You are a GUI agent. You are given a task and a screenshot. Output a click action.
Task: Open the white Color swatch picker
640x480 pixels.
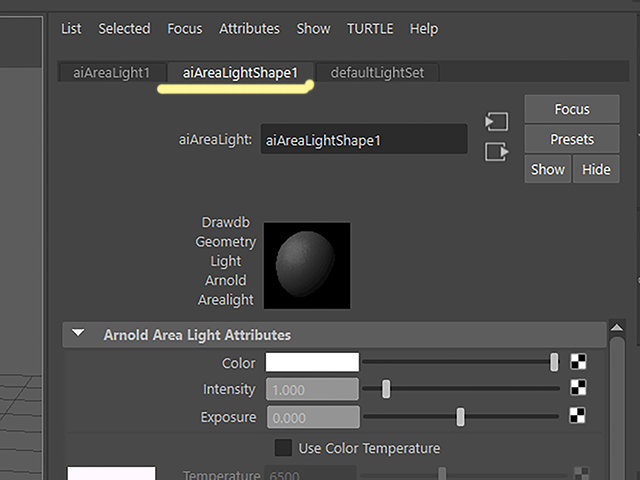pyautogui.click(x=312, y=362)
